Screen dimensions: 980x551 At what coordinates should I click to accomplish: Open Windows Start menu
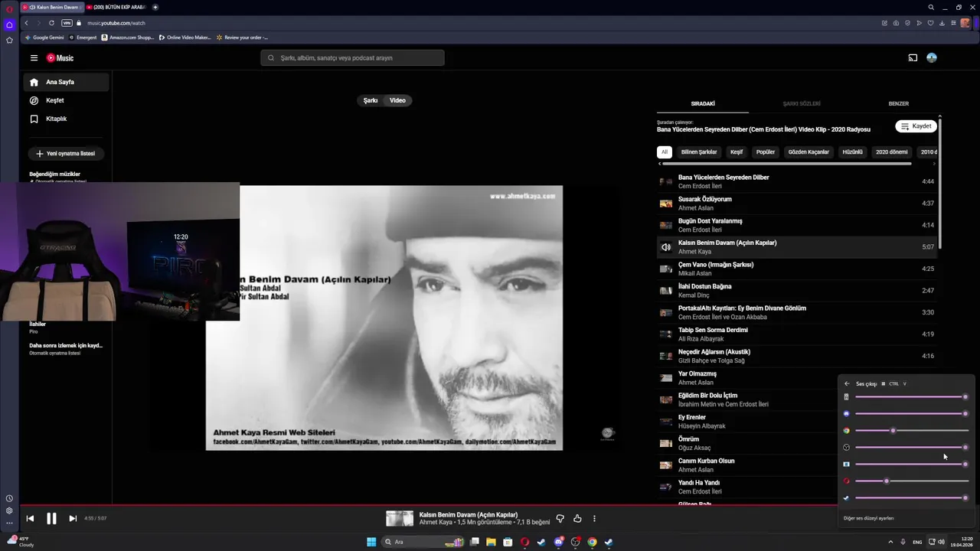click(x=371, y=542)
